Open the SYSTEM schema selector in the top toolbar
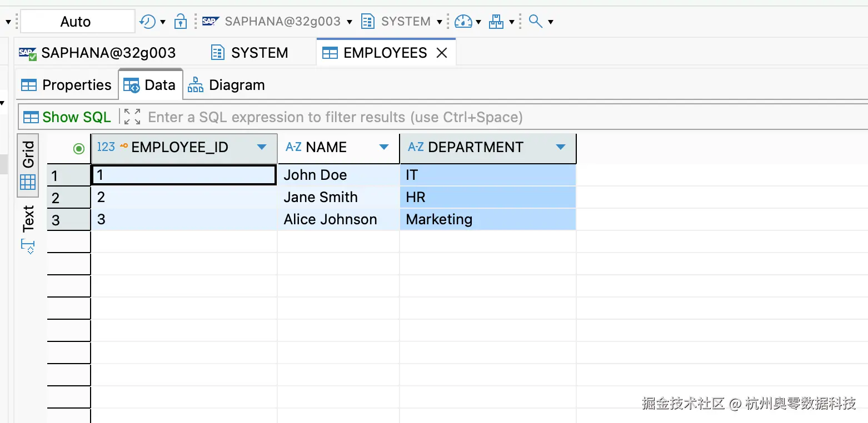868x423 pixels. (x=402, y=22)
